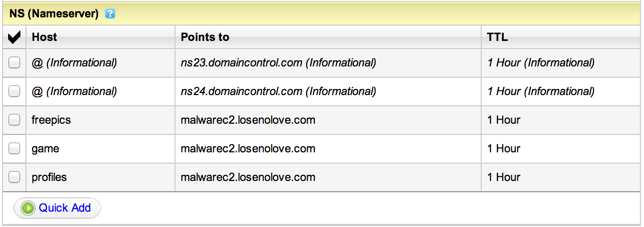This screenshot has width=644, height=227.
Task: Click the game row 1 Hour TTL
Action: pos(504,149)
